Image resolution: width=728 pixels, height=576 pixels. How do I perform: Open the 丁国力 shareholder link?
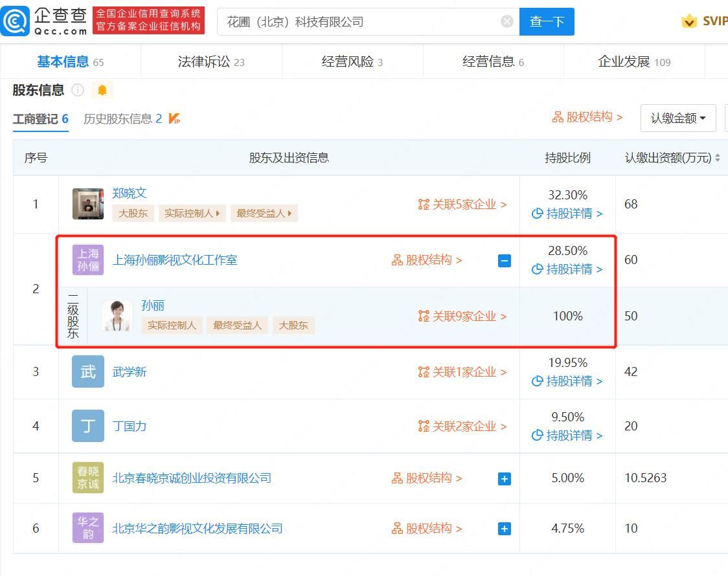[x=130, y=426]
